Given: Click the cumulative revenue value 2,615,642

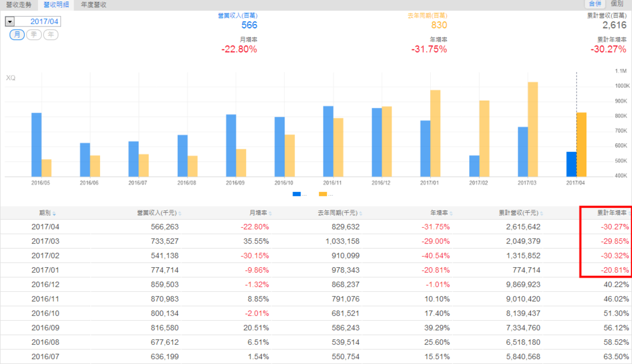Looking at the screenshot, I should (523, 227).
